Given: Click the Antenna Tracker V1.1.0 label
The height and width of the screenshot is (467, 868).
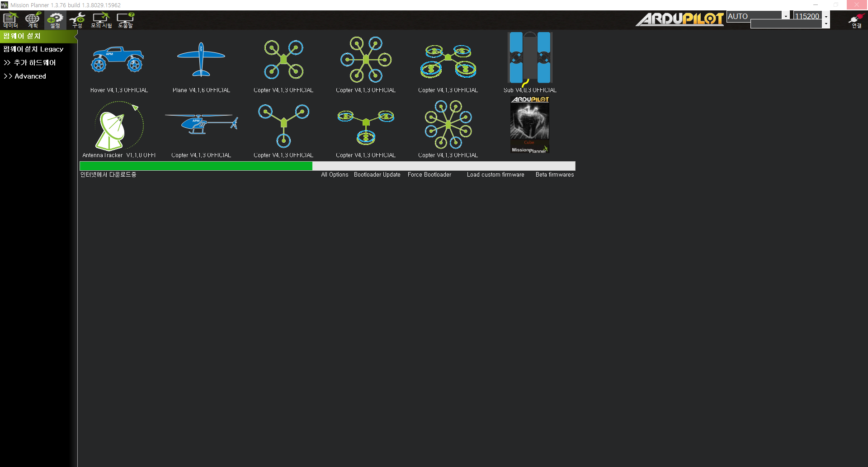Looking at the screenshot, I should (x=119, y=155).
